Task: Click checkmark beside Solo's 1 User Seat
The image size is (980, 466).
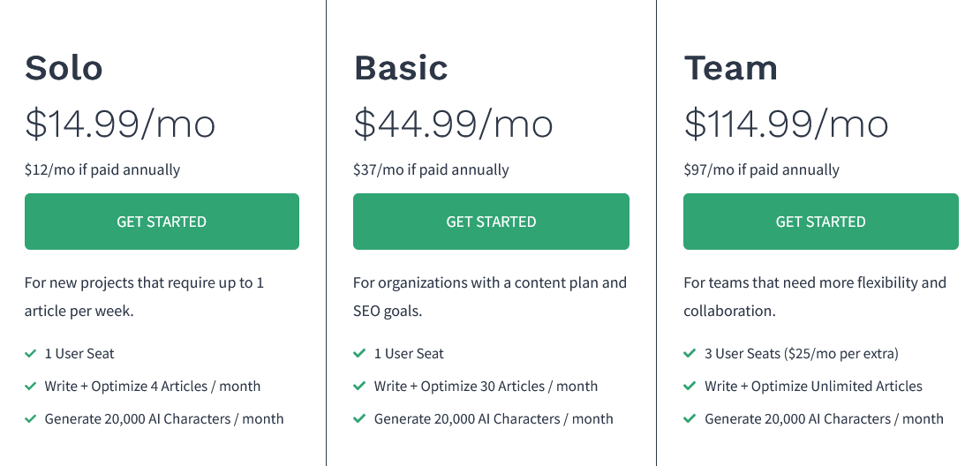Action: (31, 354)
